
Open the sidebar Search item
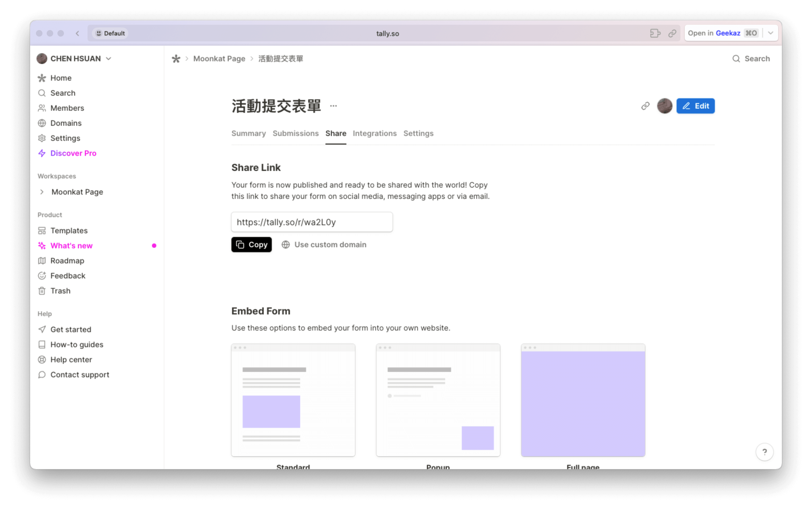coord(63,93)
